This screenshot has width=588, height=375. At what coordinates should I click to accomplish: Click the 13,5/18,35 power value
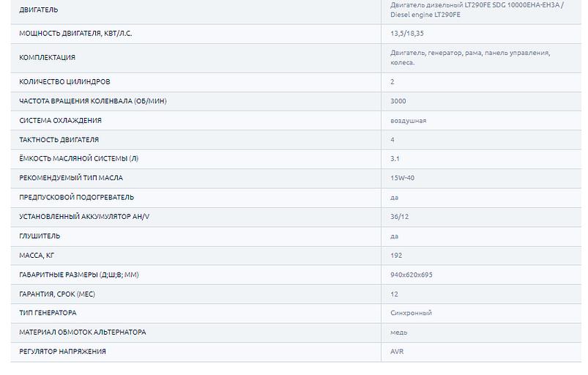click(406, 34)
